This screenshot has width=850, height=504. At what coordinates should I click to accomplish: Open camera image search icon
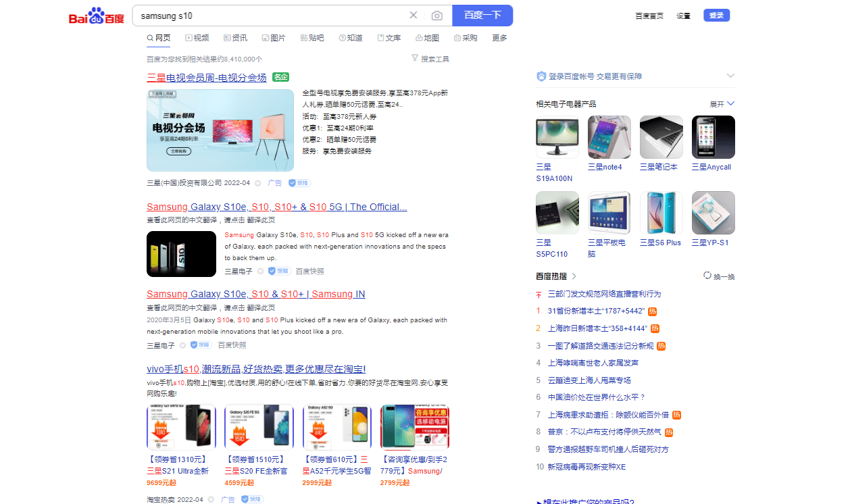click(437, 16)
